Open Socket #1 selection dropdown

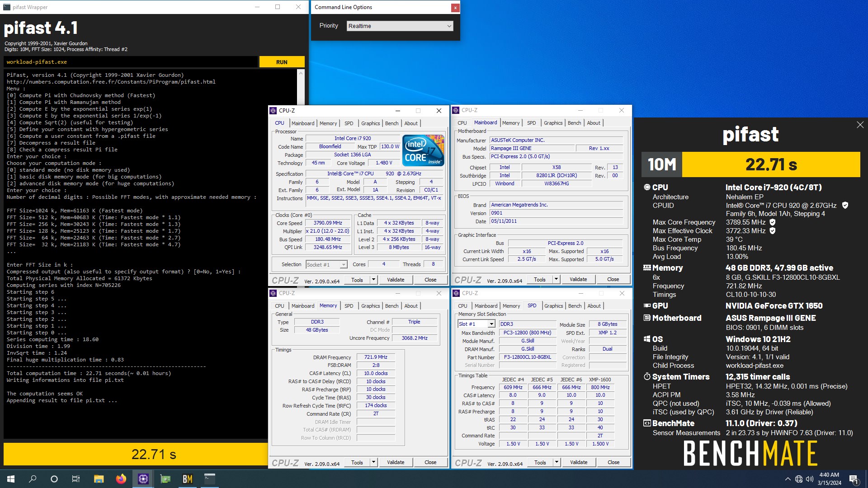pyautogui.click(x=326, y=264)
